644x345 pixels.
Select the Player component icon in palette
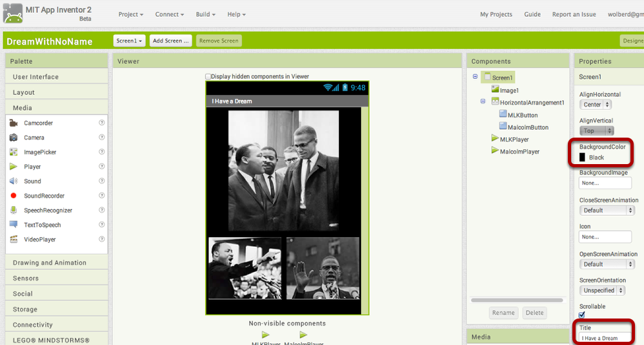tap(14, 167)
